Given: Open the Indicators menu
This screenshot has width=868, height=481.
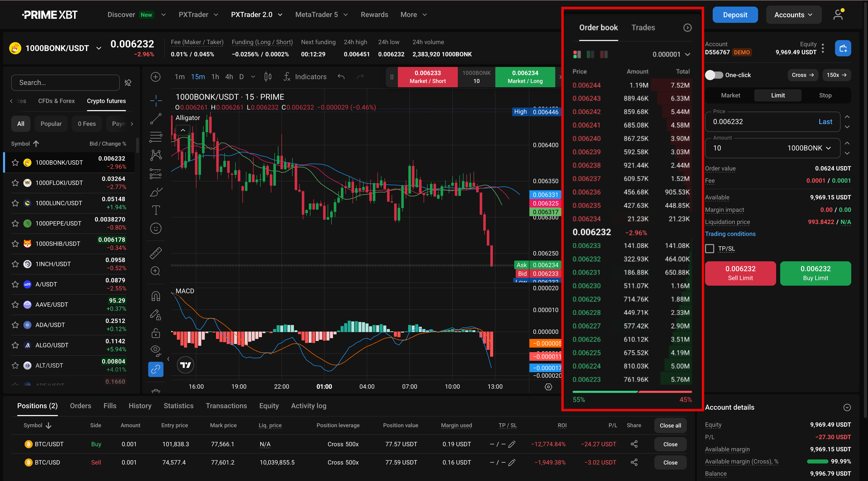Looking at the screenshot, I should pos(305,77).
